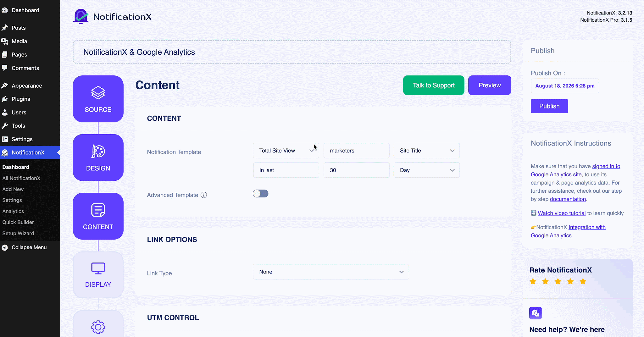Click the Rate NotificationX heading
Screen dimensions: 644x337
tap(560, 270)
